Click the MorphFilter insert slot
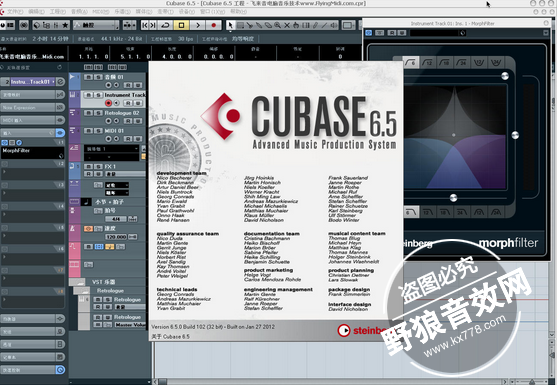This screenshot has width=557, height=385. (x=32, y=153)
